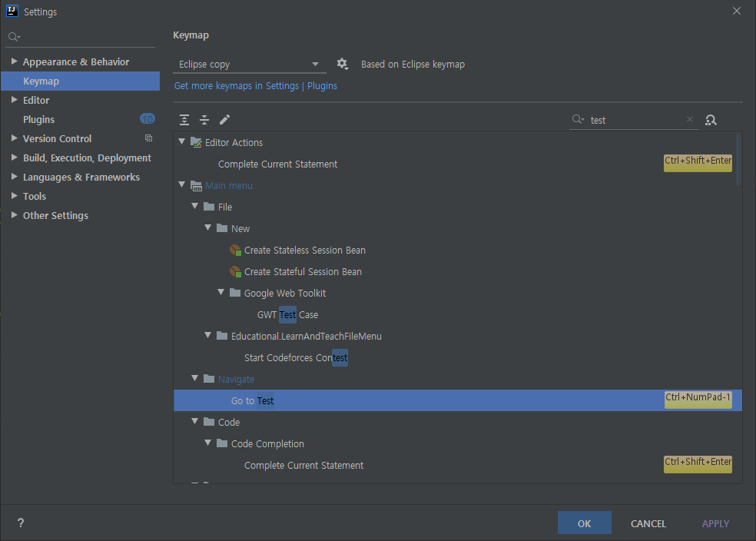Click the Collapse All toolbar icon
This screenshot has width=756, height=541.
pos(204,120)
